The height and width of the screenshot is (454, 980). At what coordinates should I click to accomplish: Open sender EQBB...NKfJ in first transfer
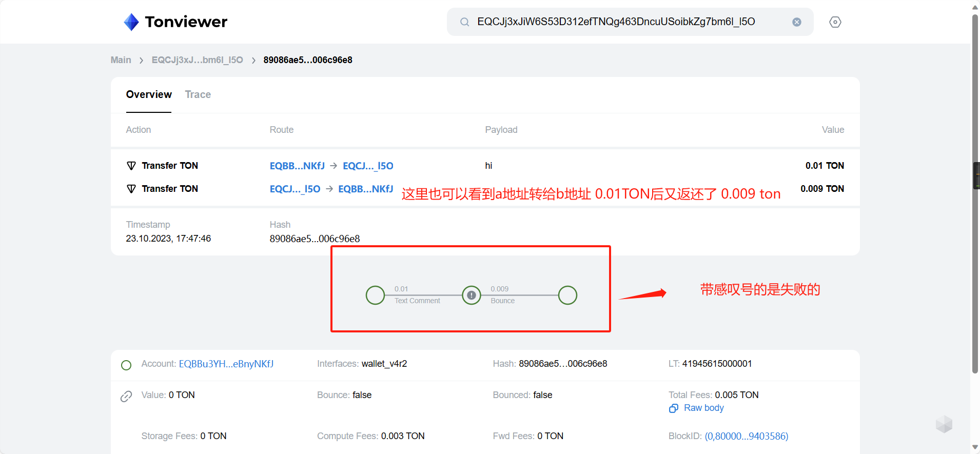point(297,166)
